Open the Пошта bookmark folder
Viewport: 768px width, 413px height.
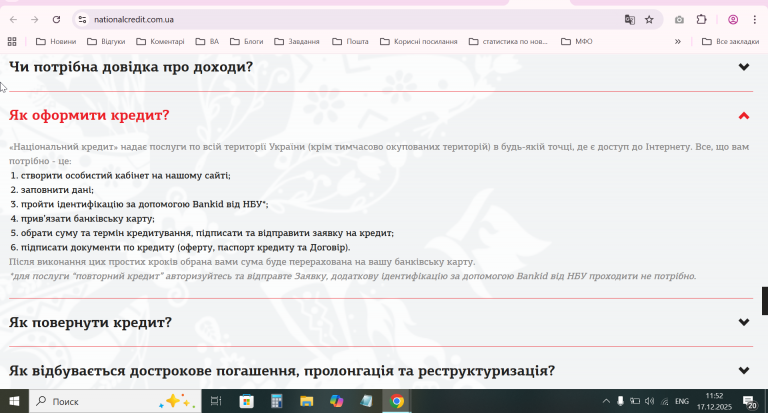(350, 42)
